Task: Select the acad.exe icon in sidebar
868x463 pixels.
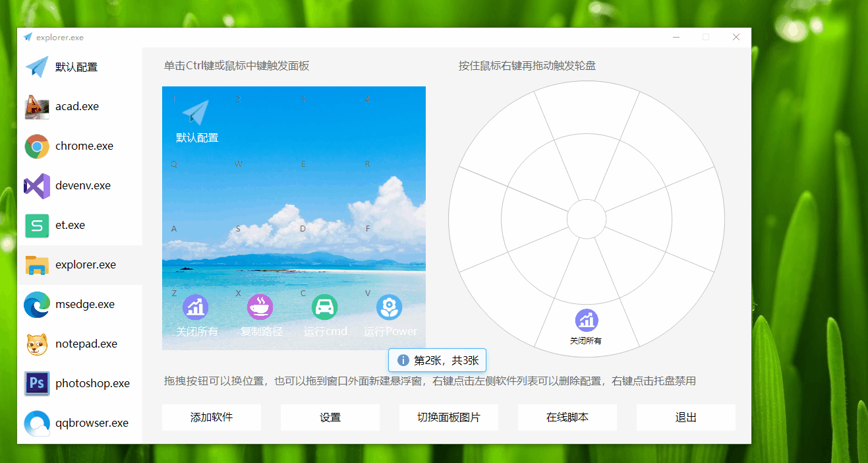Action: click(37, 106)
